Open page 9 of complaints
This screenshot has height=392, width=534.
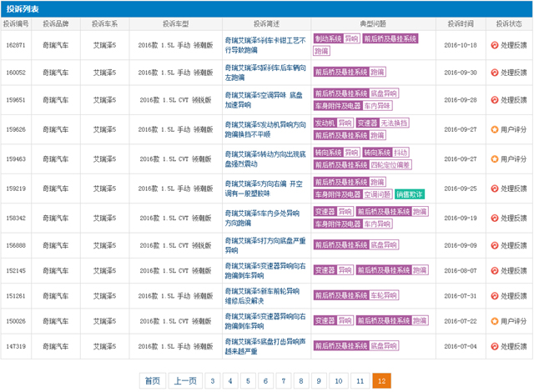pyautogui.click(x=319, y=381)
